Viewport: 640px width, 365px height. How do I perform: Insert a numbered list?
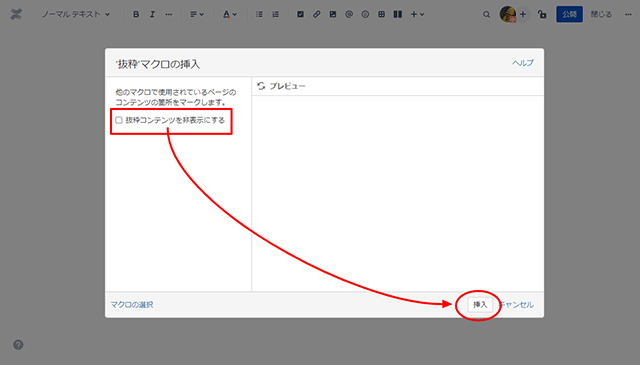coord(276,14)
